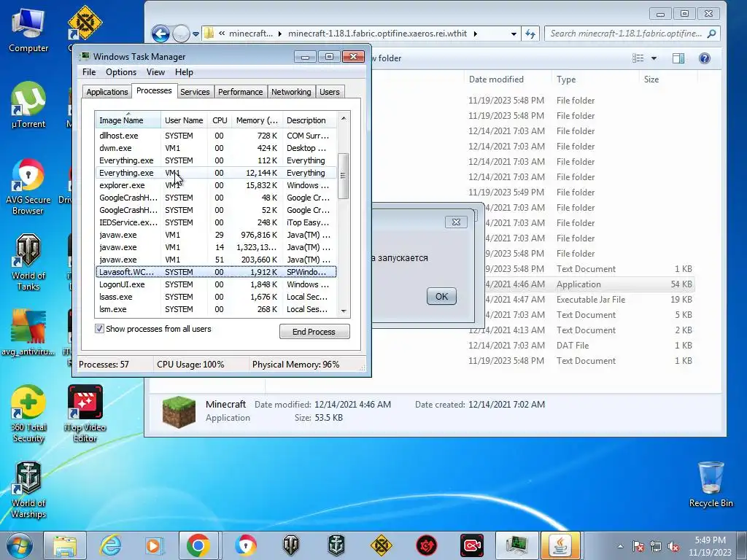The image size is (747, 560).
Task: Click the process list scrollbar thumb
Action: coord(343,176)
